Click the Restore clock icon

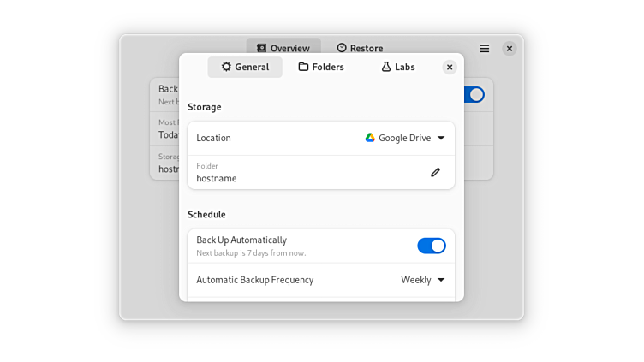click(342, 49)
